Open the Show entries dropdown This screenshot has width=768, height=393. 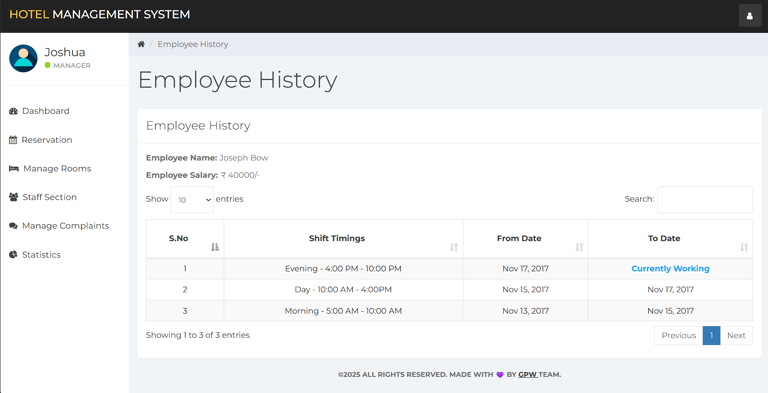[x=192, y=199]
